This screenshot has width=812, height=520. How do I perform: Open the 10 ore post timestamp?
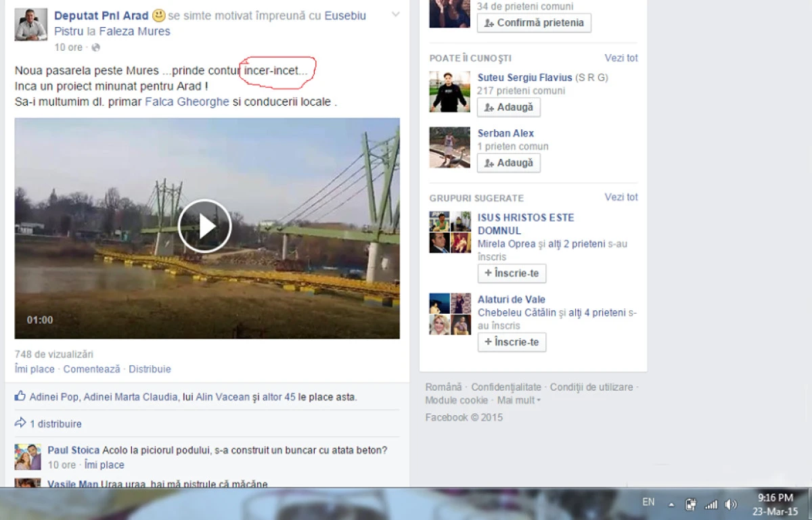click(x=68, y=47)
